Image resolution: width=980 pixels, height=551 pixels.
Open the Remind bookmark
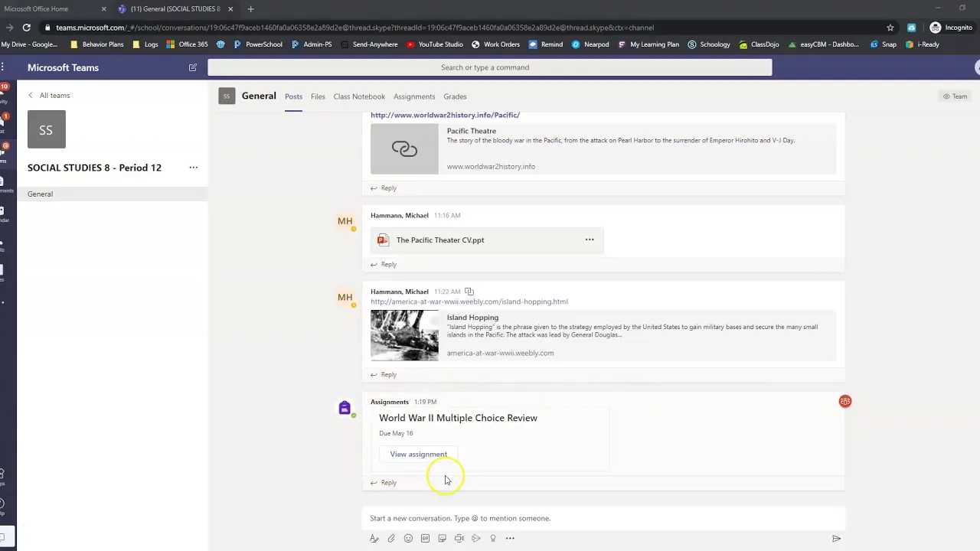[546, 44]
